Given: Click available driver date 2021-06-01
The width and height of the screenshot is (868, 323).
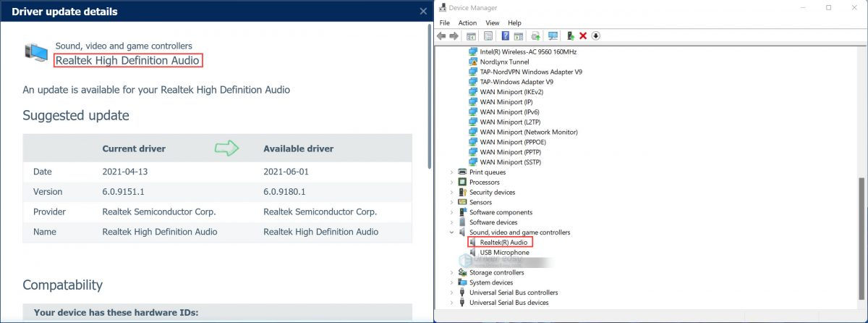Looking at the screenshot, I should tap(287, 172).
